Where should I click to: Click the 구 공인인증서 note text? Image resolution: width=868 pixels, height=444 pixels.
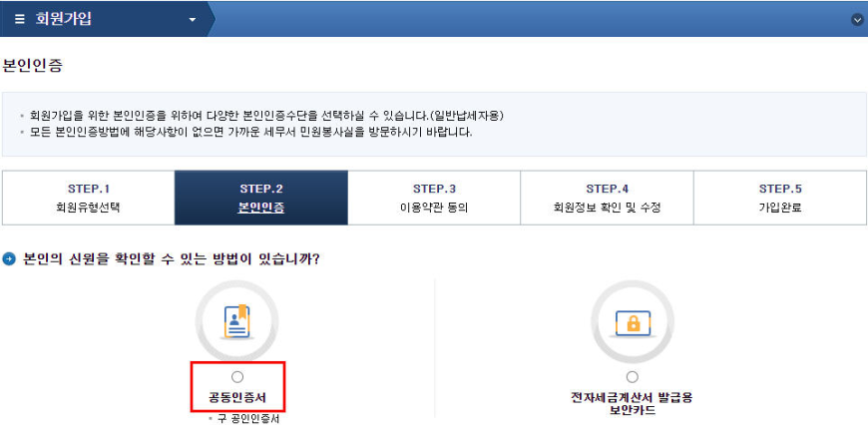tap(248, 419)
